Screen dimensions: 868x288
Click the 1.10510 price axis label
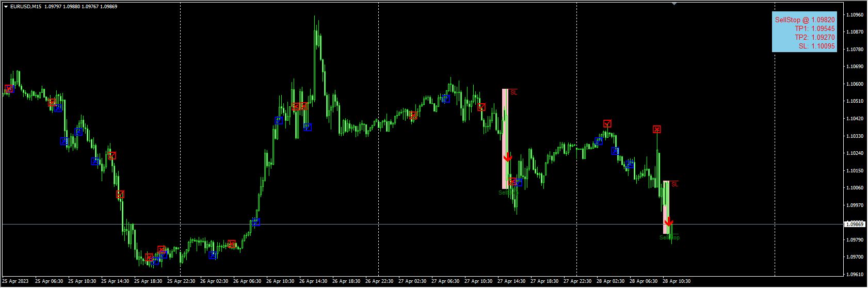coord(855,101)
